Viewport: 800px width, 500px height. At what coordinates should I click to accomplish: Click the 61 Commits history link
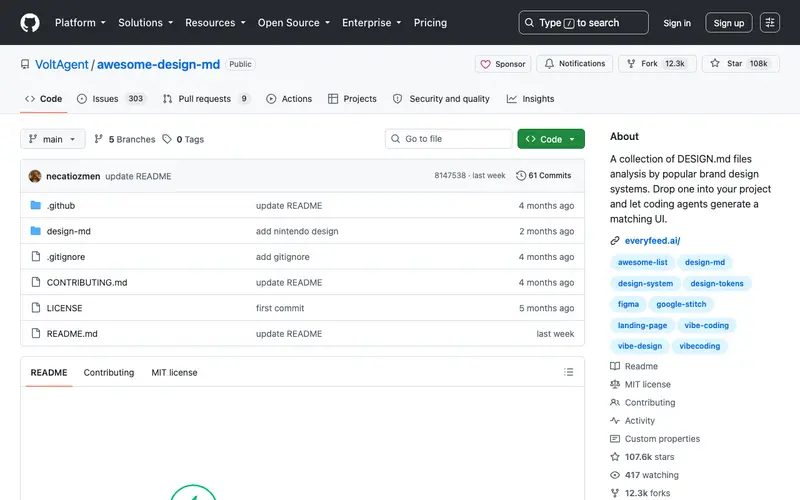(x=544, y=176)
